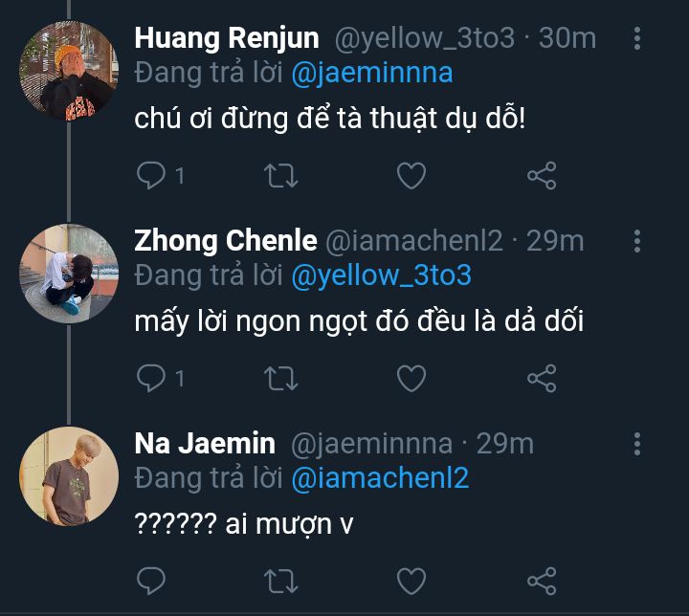Retweet Zhong Chenle's tweet
Viewport: 689px width, 616px height.
coord(281,379)
